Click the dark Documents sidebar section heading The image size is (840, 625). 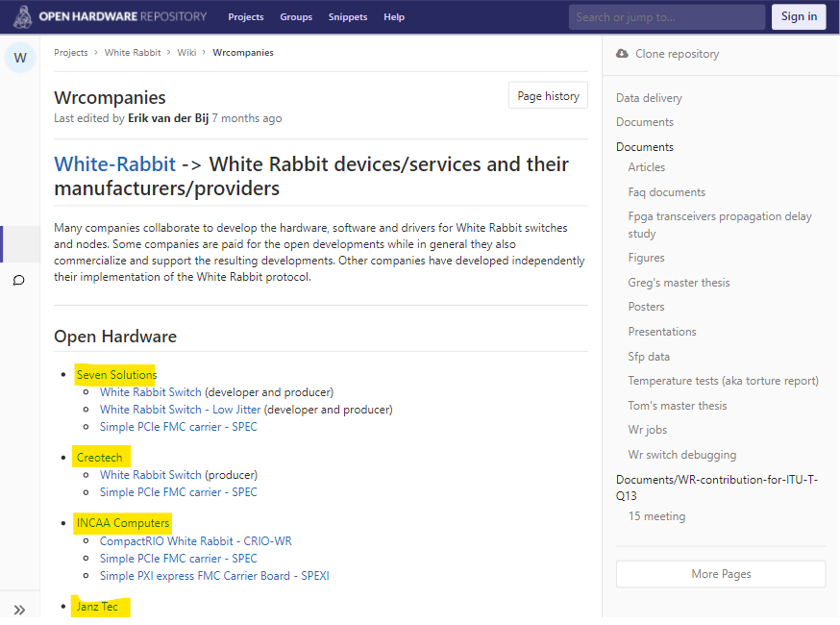point(645,147)
